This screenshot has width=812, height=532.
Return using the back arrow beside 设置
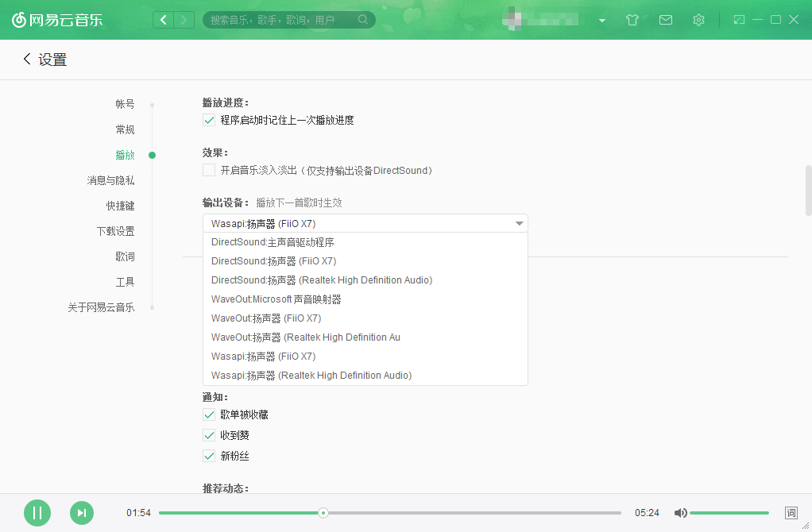(27, 59)
